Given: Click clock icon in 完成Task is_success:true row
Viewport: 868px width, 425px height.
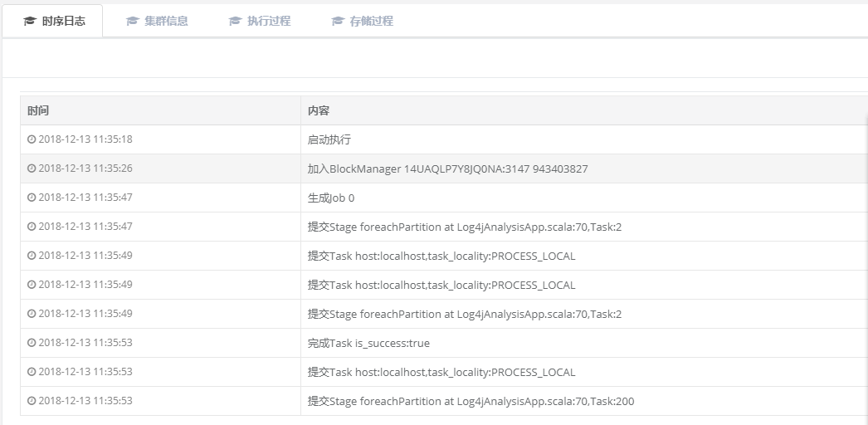Looking at the screenshot, I should click(x=32, y=343).
